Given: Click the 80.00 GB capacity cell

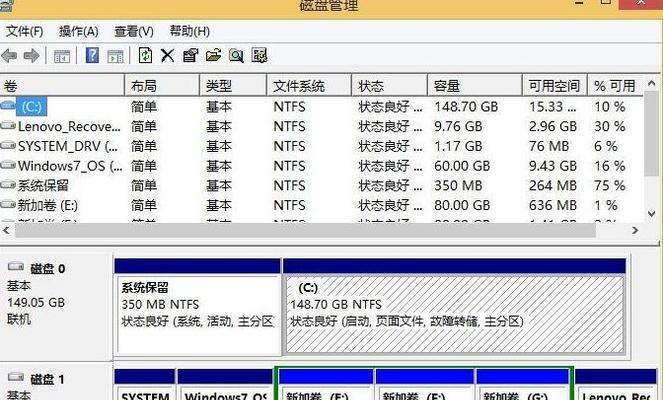Looking at the screenshot, I should tap(462, 205).
